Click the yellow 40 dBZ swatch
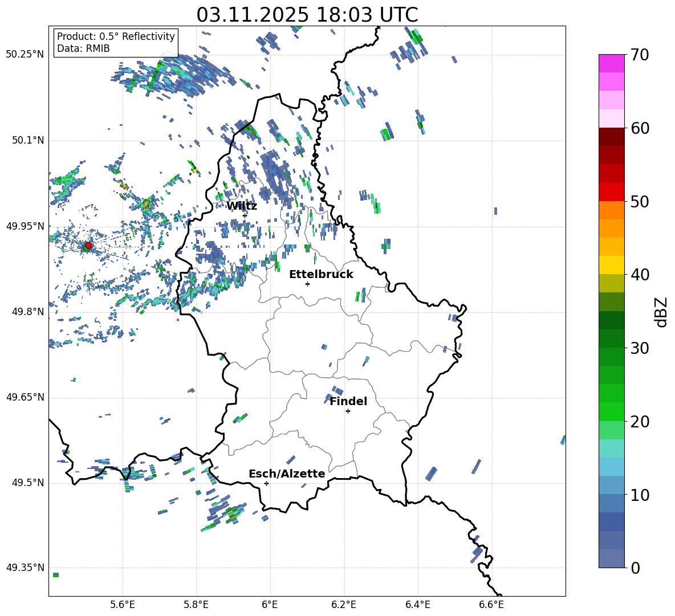 612,265
